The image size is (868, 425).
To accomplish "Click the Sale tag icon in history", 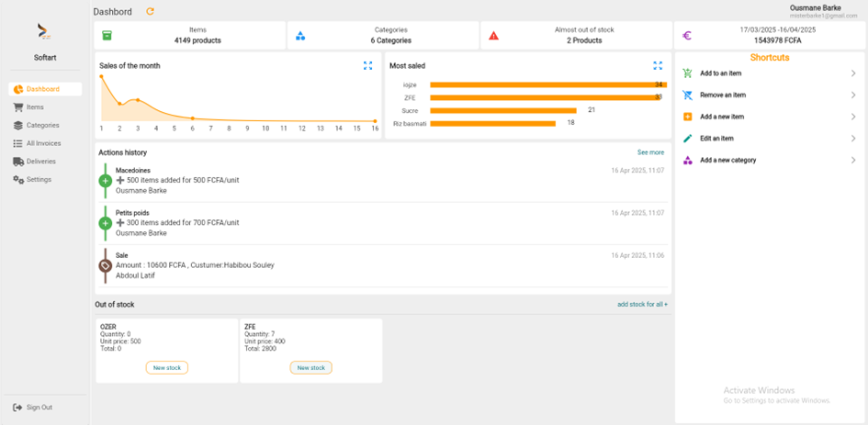I will tap(106, 265).
